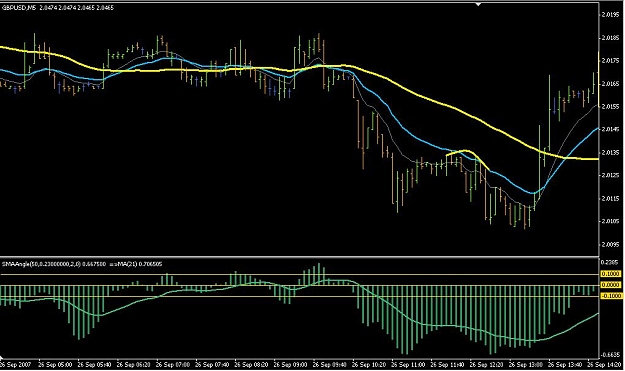Click the 26 Sep 09:40 time label

[x=330, y=365]
